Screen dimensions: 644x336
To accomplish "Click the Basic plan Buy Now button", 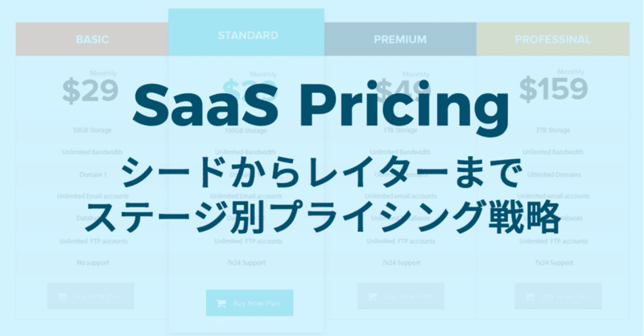I will tap(91, 296).
